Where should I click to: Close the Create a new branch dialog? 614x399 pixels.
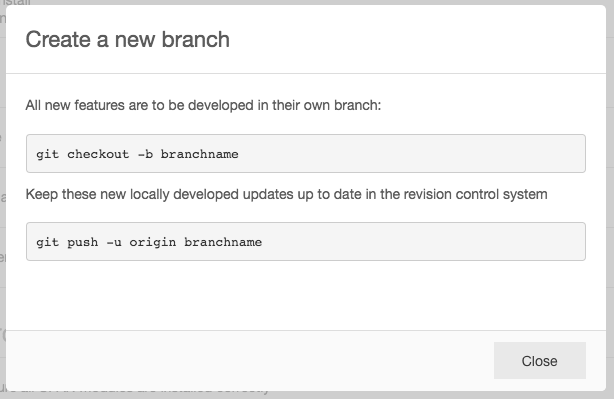(540, 361)
